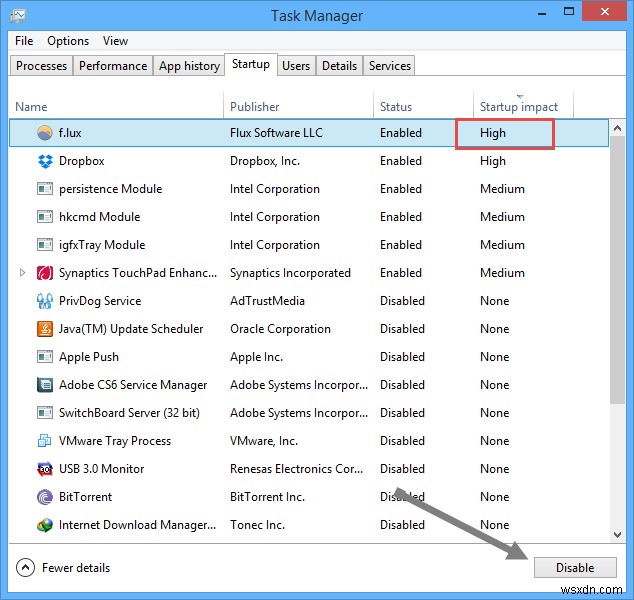
Task: Select the Dropbox row name
Action: 82,161
